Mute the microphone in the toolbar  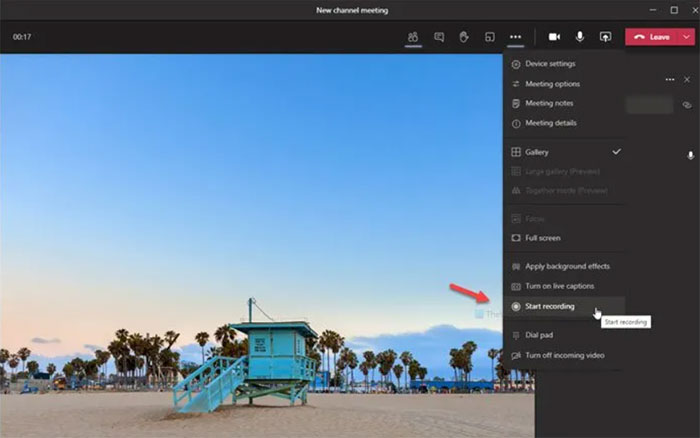pyautogui.click(x=580, y=37)
